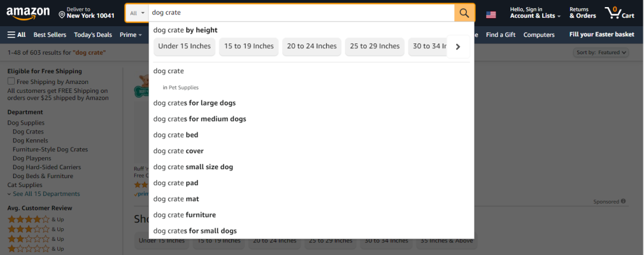The width and height of the screenshot is (644, 255).
Task: Open Today's Deals in navigation bar
Action: pyautogui.click(x=93, y=35)
